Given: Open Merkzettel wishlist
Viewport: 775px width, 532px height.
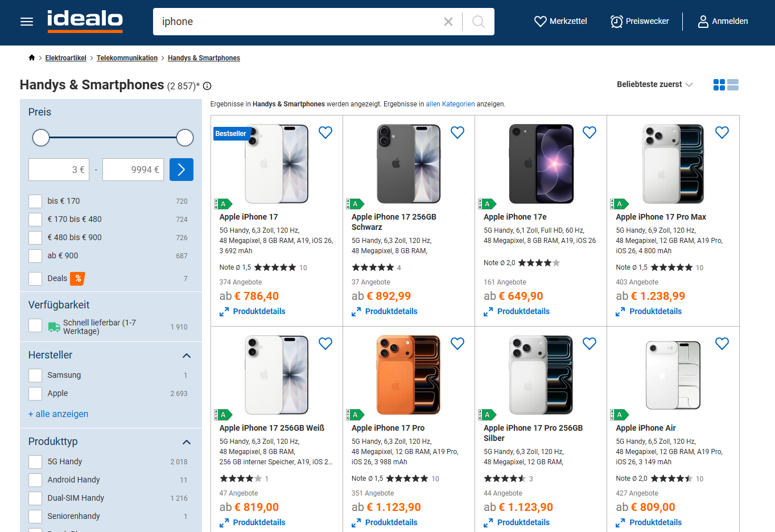Looking at the screenshot, I should (560, 21).
